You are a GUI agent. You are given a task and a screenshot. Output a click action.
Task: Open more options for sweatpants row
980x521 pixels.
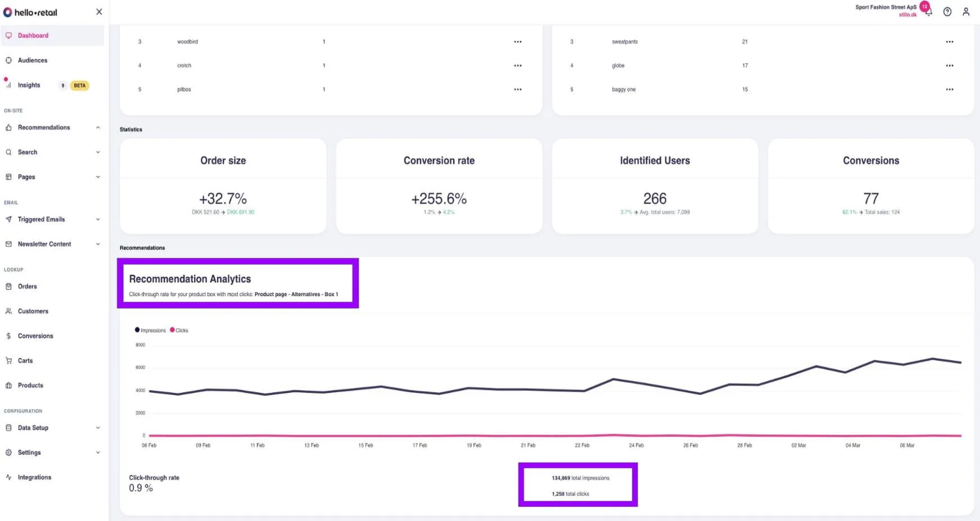(x=949, y=42)
